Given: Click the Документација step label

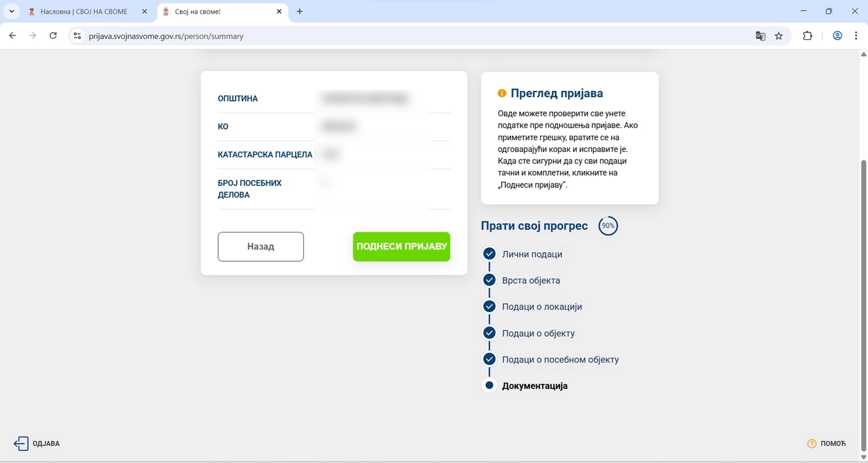Looking at the screenshot, I should [535, 386].
